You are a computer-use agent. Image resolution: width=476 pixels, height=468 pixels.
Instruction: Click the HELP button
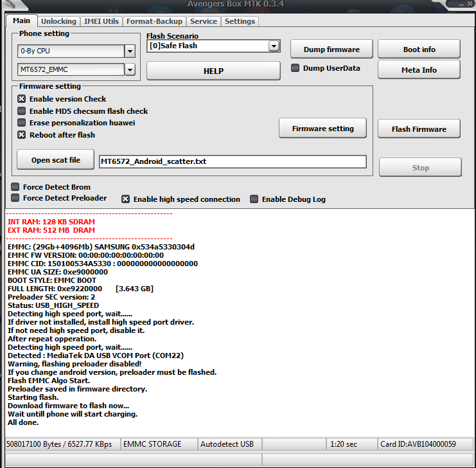[213, 71]
